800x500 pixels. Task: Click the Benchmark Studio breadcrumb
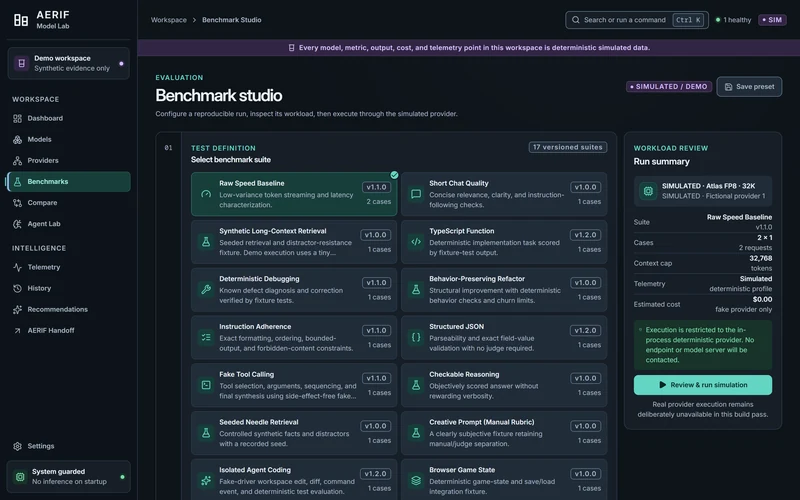(232, 20)
